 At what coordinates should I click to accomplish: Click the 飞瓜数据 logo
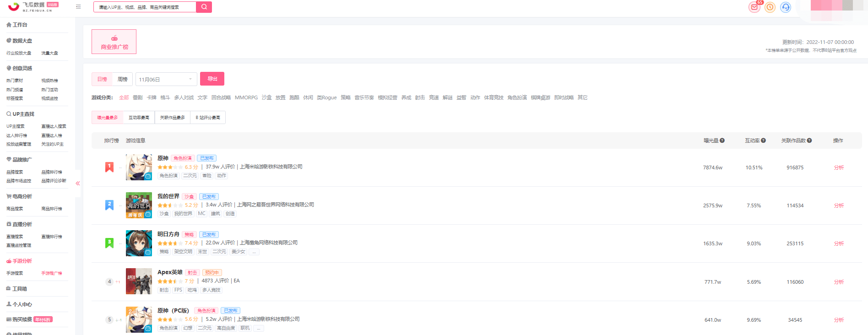[x=33, y=6]
